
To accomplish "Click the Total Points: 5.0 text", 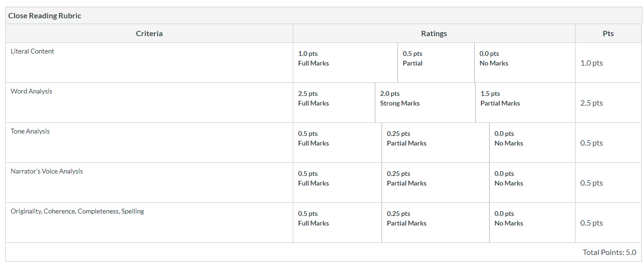I will pyautogui.click(x=609, y=253).
